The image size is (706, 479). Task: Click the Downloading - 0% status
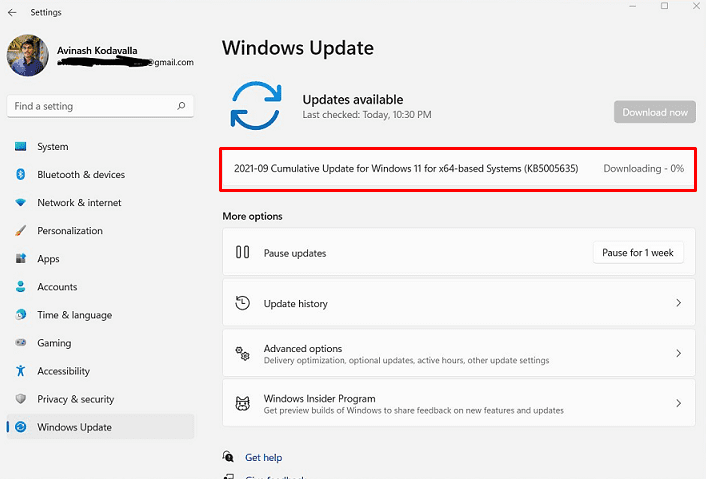(643, 168)
